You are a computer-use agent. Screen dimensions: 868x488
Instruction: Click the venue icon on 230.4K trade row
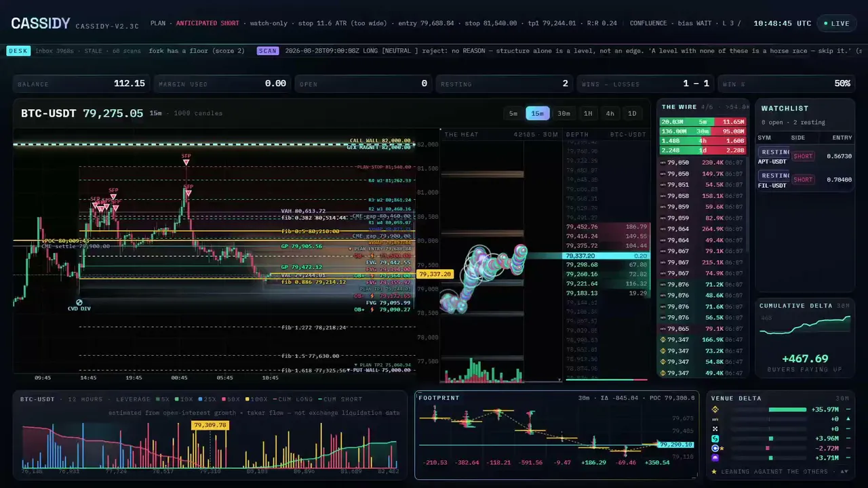[x=663, y=163]
